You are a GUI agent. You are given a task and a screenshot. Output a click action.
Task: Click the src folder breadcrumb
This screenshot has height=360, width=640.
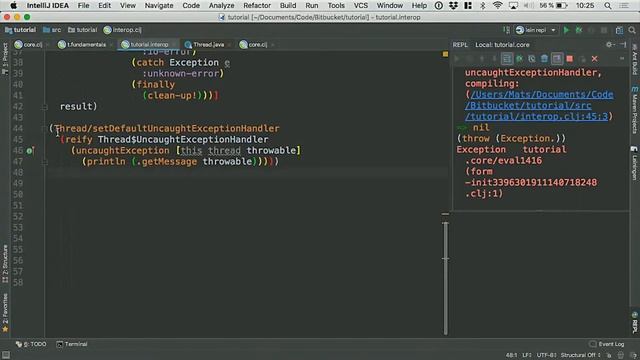(52, 30)
